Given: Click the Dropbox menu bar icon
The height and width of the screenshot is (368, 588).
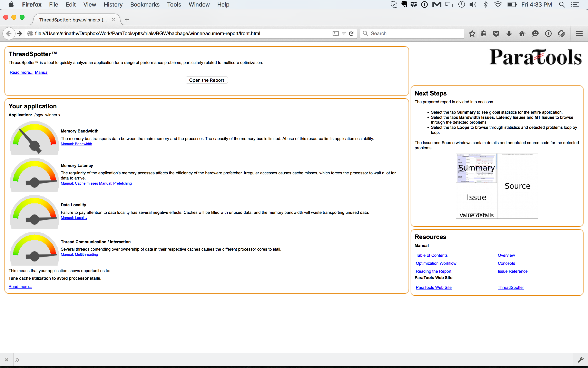Looking at the screenshot, I should pyautogui.click(x=414, y=4).
